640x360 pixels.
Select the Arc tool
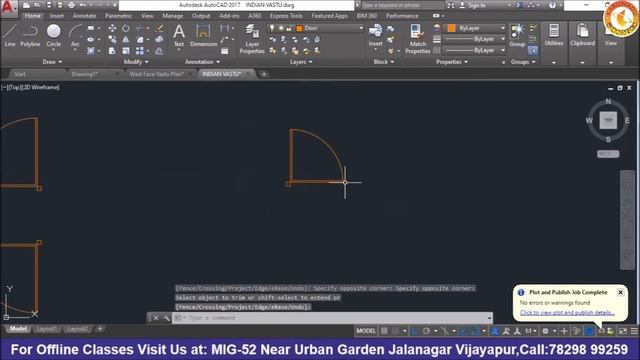75,35
